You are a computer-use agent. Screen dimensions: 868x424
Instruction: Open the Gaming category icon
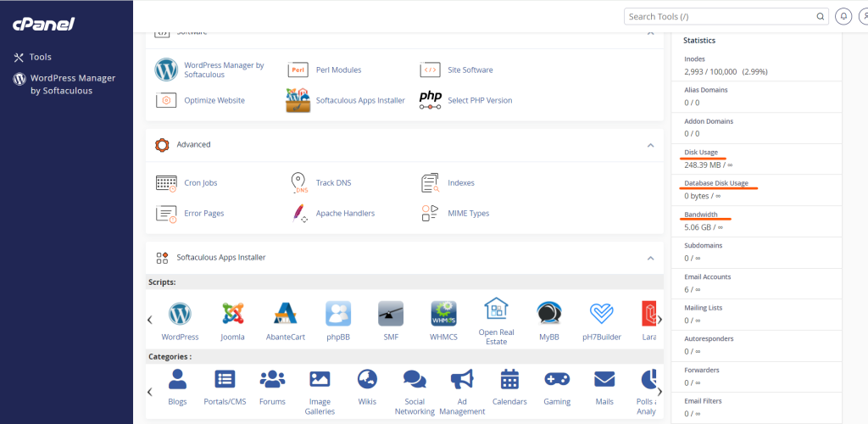click(557, 379)
